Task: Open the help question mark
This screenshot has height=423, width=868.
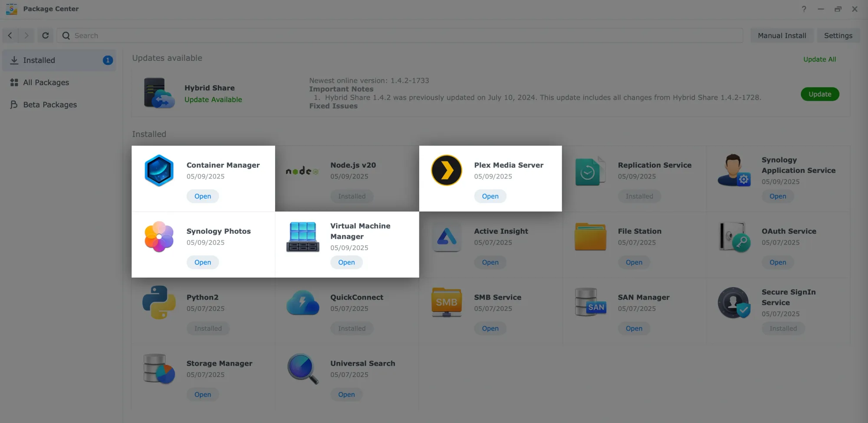Action: (804, 9)
